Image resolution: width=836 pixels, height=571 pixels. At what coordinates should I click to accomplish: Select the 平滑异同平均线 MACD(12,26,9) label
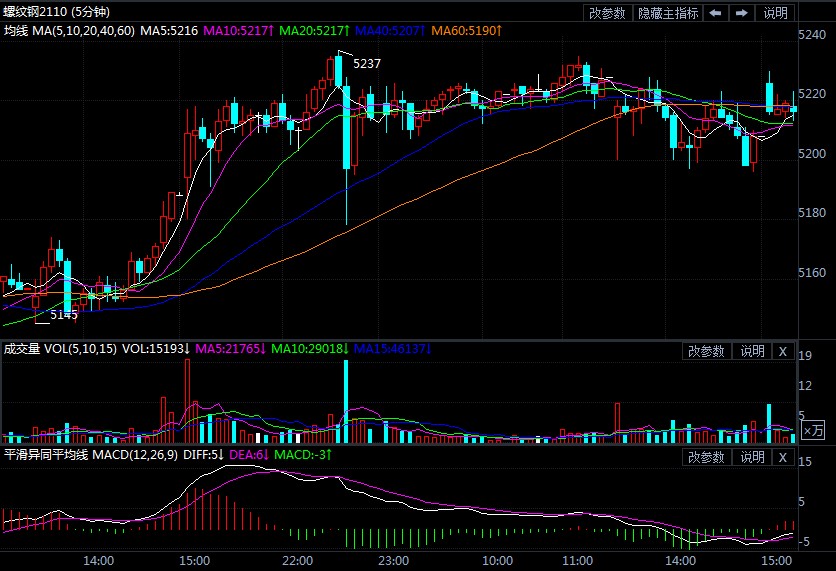91,456
